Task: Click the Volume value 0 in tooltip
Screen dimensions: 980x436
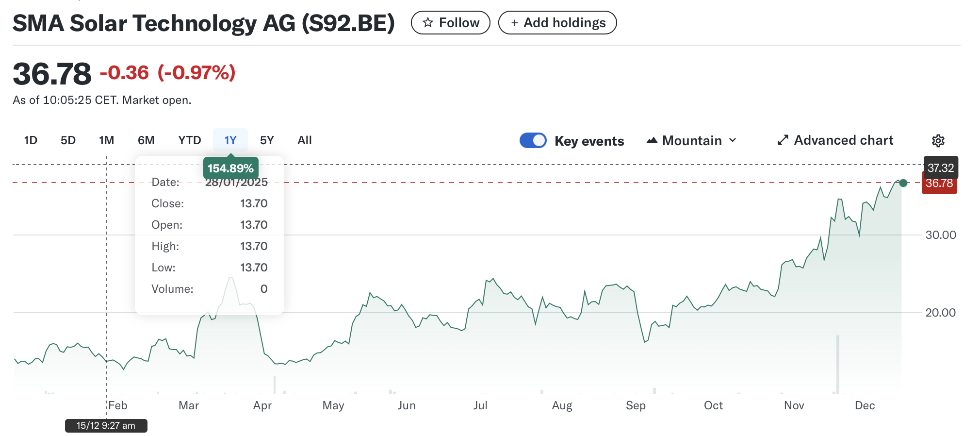Action: pos(264,289)
